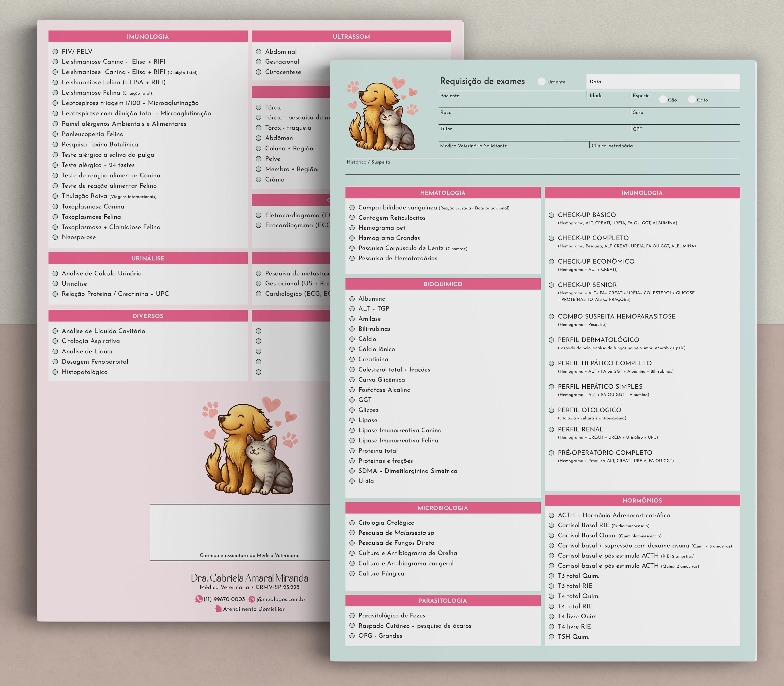The image size is (784, 686).
Task: Tick the Urgente circle
Action: pyautogui.click(x=541, y=82)
